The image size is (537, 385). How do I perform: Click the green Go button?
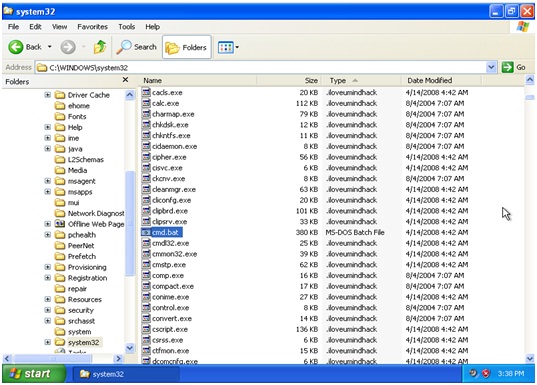point(513,67)
